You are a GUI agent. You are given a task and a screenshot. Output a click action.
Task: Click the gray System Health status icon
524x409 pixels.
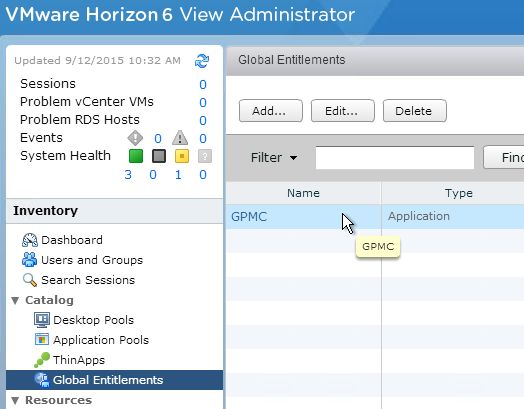159,156
